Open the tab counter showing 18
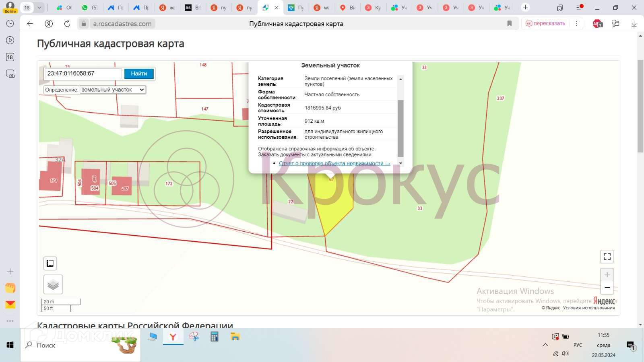Screen dimensions: 644x362 point(27,7)
